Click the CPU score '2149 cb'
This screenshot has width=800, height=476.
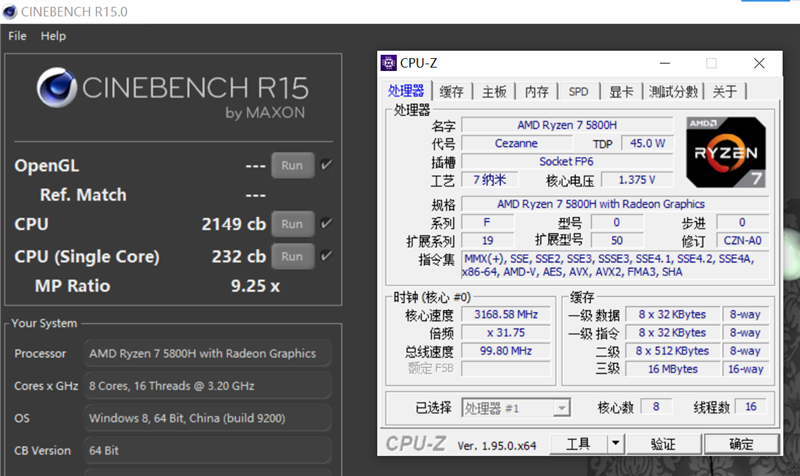point(234,224)
